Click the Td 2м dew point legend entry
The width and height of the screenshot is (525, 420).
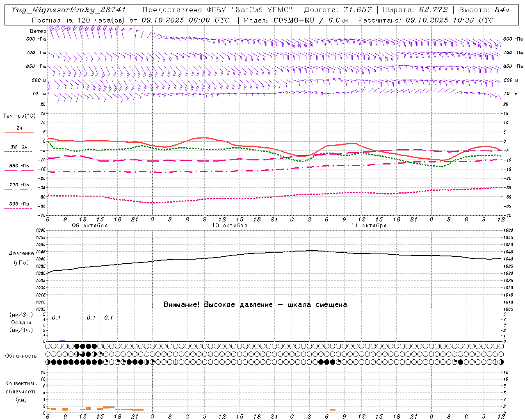pos(19,147)
